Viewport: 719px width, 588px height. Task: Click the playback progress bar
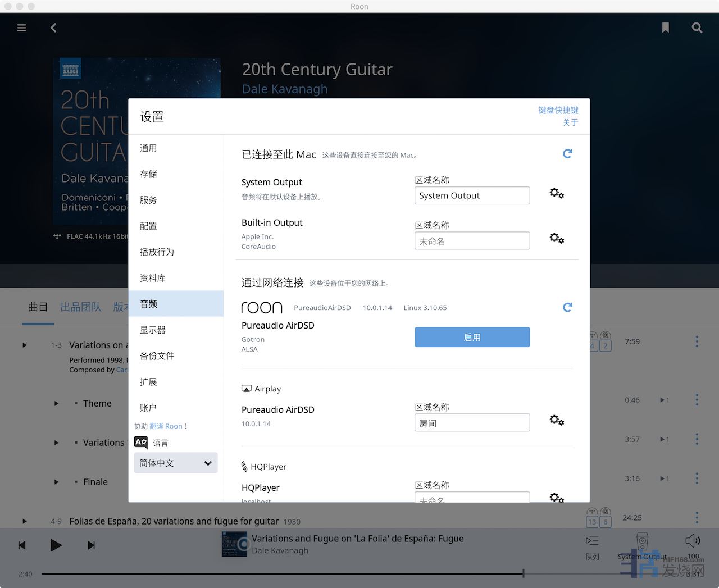point(281,573)
